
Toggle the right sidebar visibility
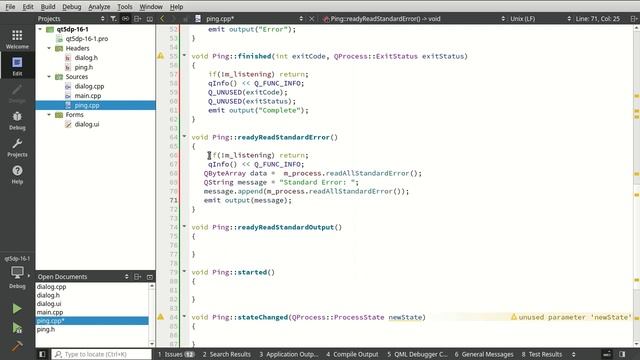[622, 354]
